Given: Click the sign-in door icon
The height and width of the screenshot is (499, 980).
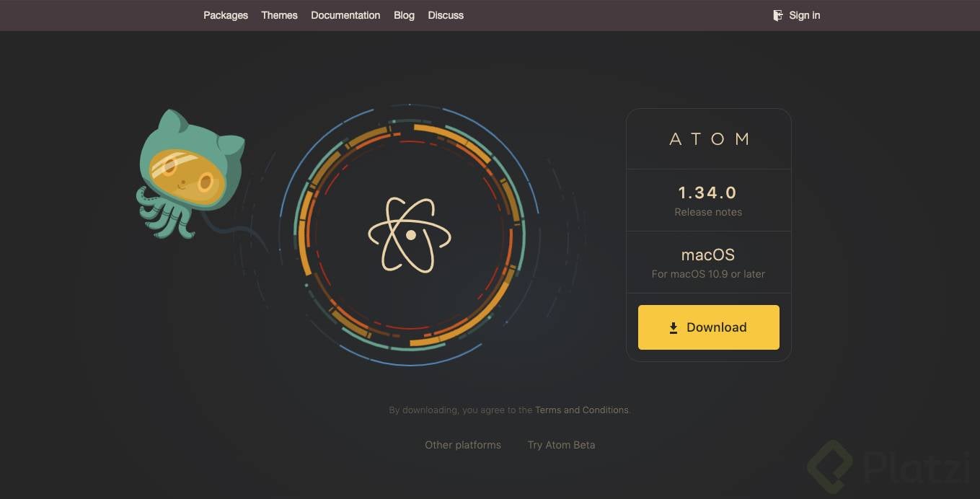Looking at the screenshot, I should [777, 15].
